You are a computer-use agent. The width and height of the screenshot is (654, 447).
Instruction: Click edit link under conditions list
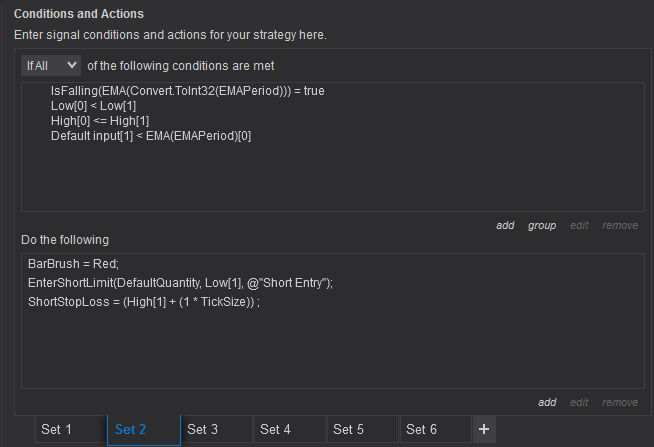[579, 225]
